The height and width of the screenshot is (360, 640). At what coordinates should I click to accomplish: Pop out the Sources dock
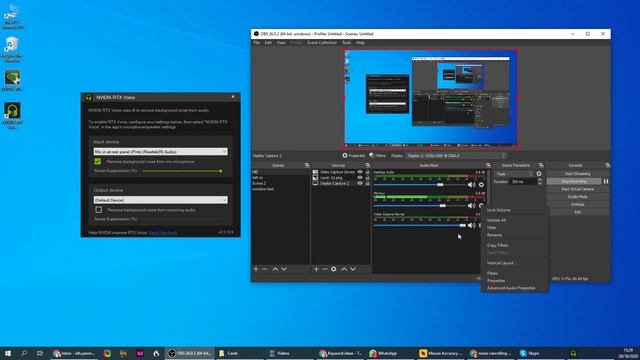click(x=367, y=165)
